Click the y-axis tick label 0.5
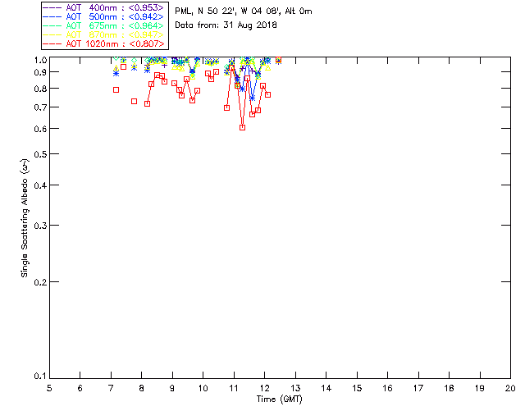The height and width of the screenshot is (420, 525). [x=40, y=154]
